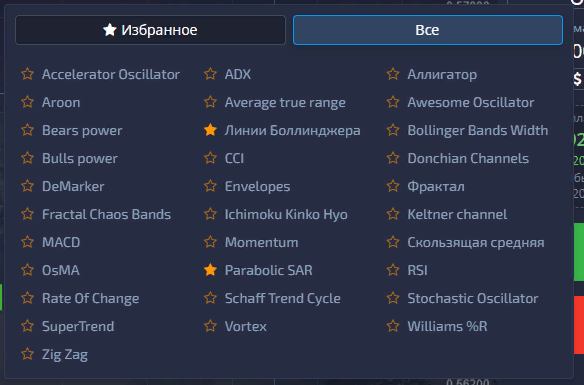Choose the Фрактал indicator
The width and height of the screenshot is (584, 385).
tap(436, 187)
